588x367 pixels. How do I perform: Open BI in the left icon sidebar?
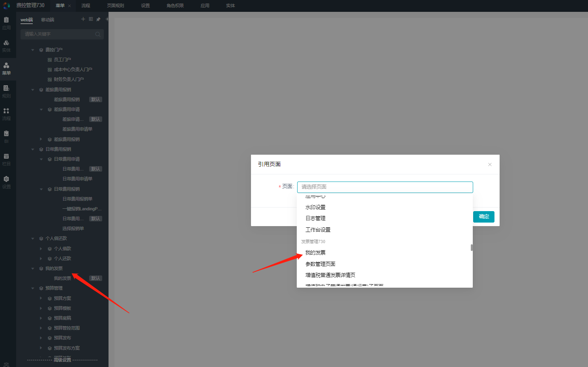6,137
